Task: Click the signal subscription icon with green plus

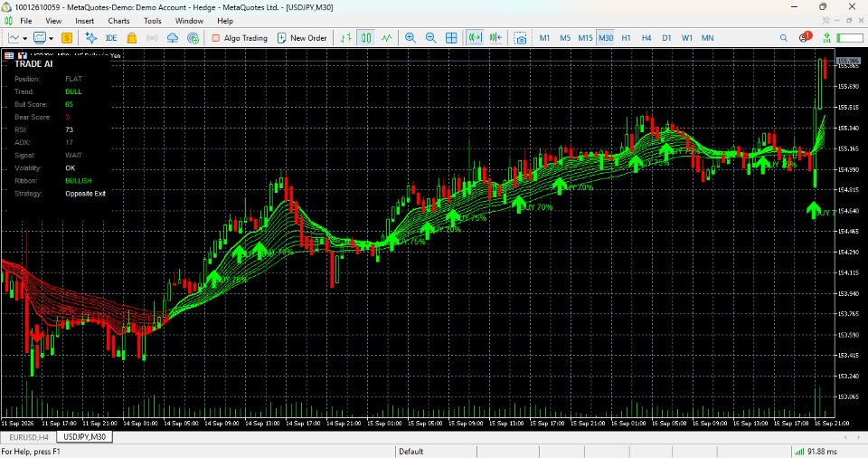Action: coord(193,38)
